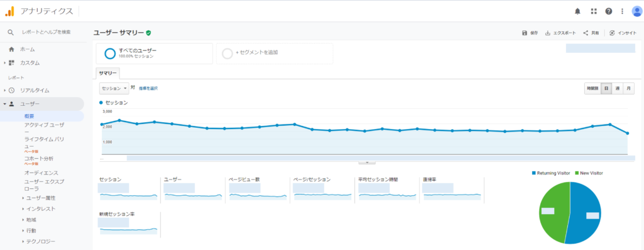Open the help question mark icon

pos(609,11)
